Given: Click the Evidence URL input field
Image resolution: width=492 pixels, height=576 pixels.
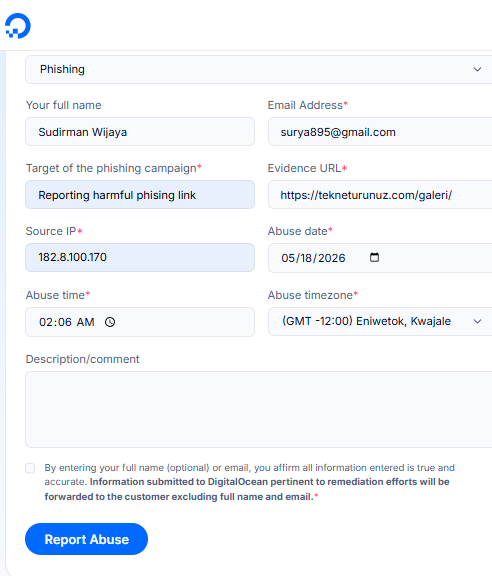Looking at the screenshot, I should pyautogui.click(x=380, y=195).
